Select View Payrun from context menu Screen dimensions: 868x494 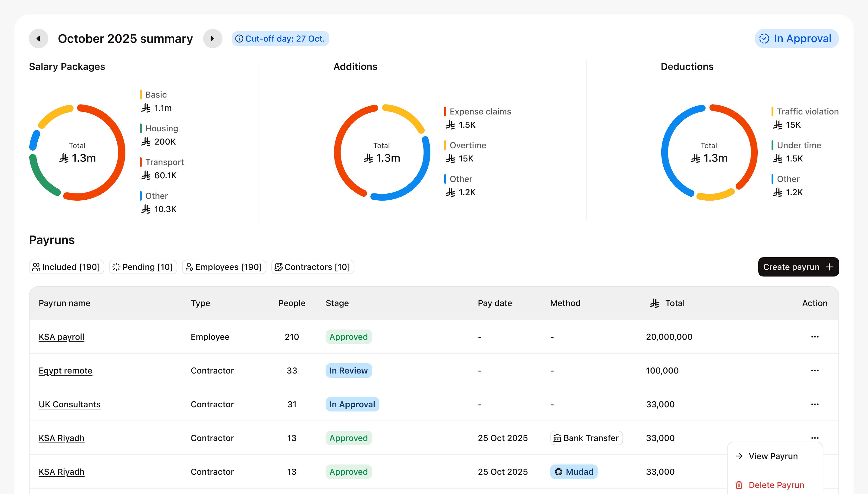pos(773,456)
